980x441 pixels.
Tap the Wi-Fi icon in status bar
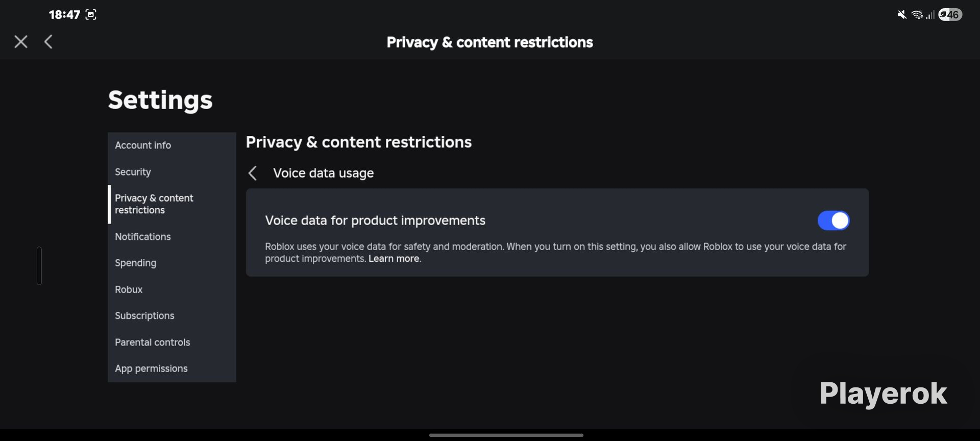[x=917, y=15]
